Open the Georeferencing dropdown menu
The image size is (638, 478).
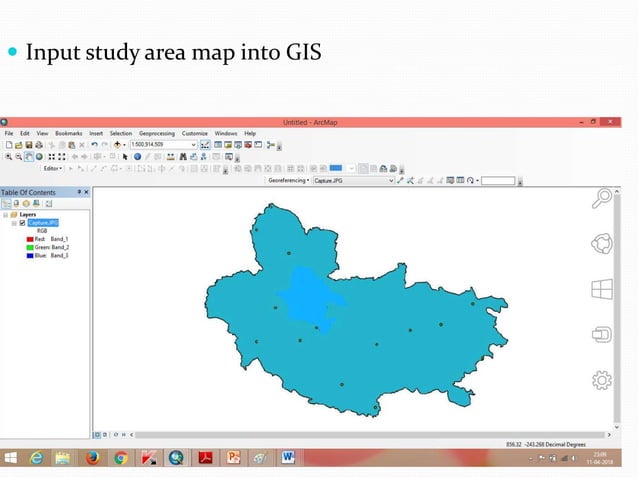click(x=288, y=180)
